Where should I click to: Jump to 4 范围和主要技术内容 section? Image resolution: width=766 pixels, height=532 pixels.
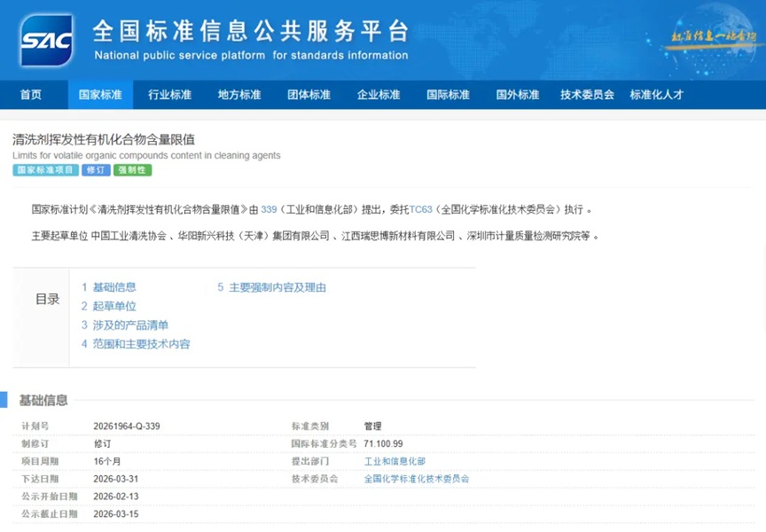[x=136, y=344]
